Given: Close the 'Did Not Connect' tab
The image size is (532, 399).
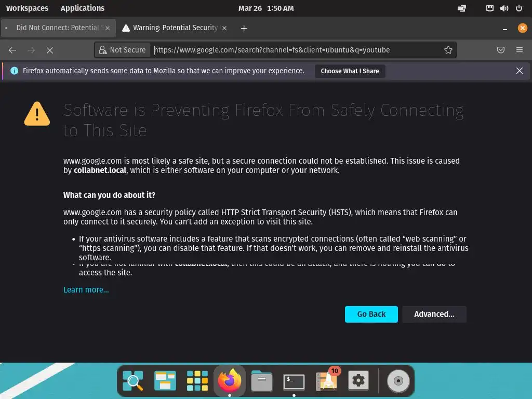Looking at the screenshot, I should pyautogui.click(x=108, y=28).
